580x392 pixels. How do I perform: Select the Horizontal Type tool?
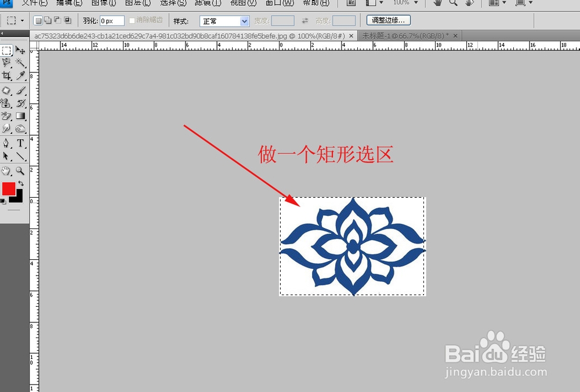pos(20,143)
